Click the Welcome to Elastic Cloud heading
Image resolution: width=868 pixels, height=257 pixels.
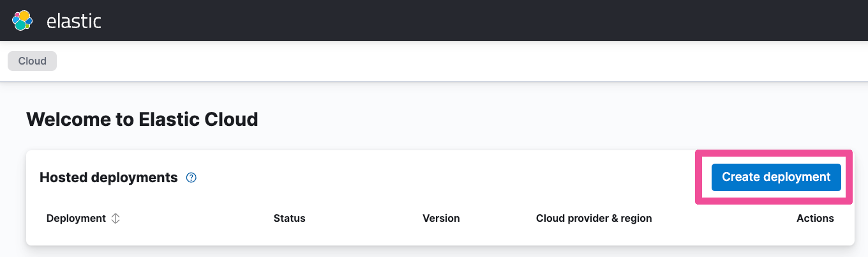point(142,119)
